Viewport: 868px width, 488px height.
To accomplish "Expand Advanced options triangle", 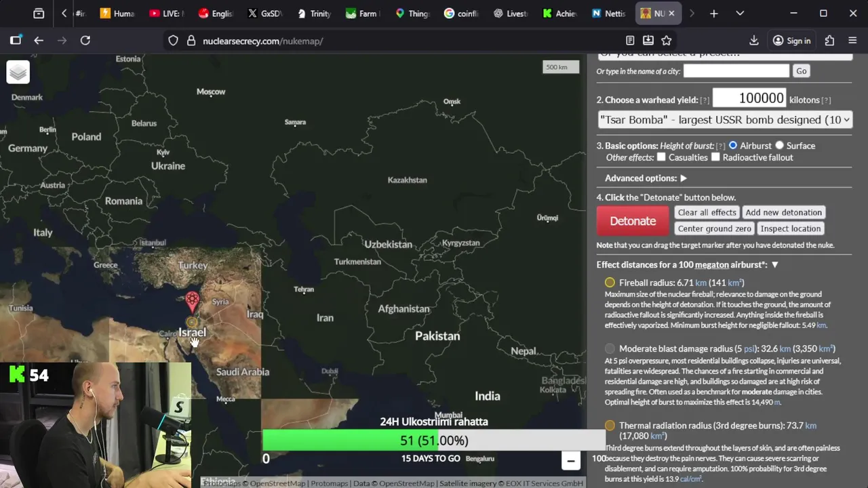I will [683, 178].
